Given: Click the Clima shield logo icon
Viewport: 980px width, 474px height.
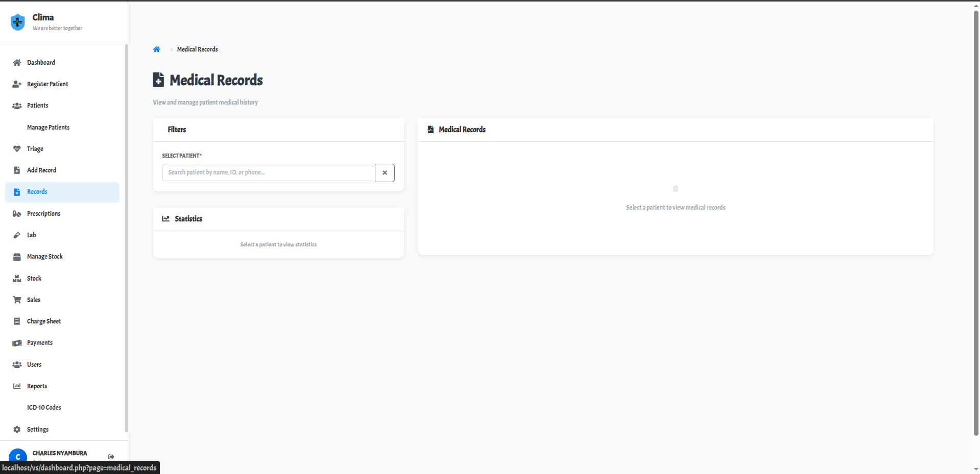Looking at the screenshot, I should coord(18,22).
